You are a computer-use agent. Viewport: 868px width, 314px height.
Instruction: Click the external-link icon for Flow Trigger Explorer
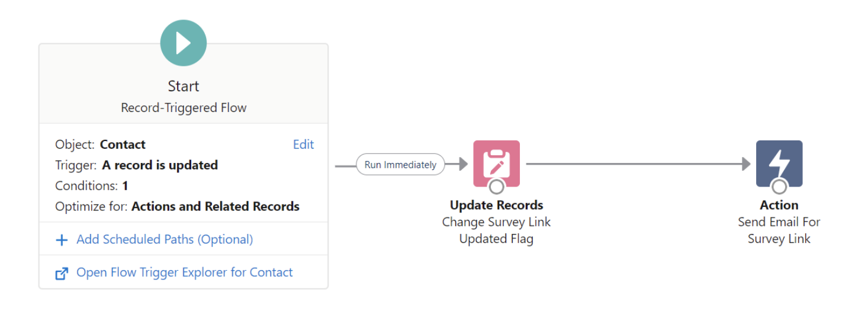(62, 273)
